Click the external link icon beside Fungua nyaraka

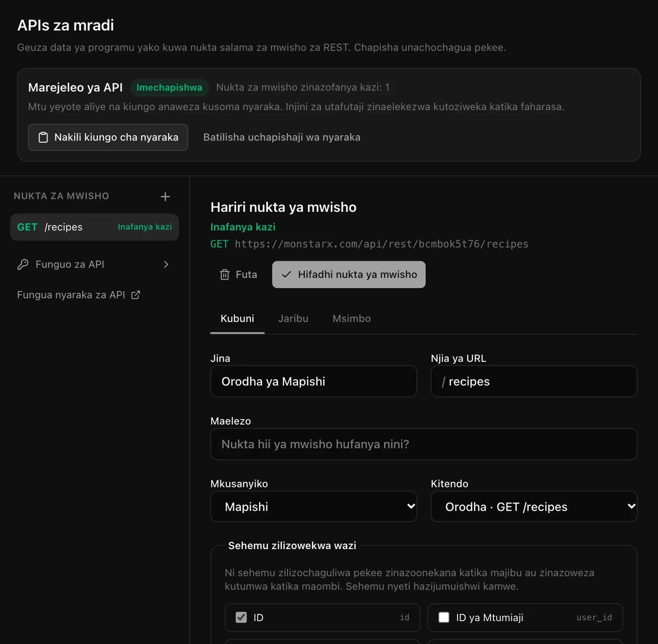point(136,295)
